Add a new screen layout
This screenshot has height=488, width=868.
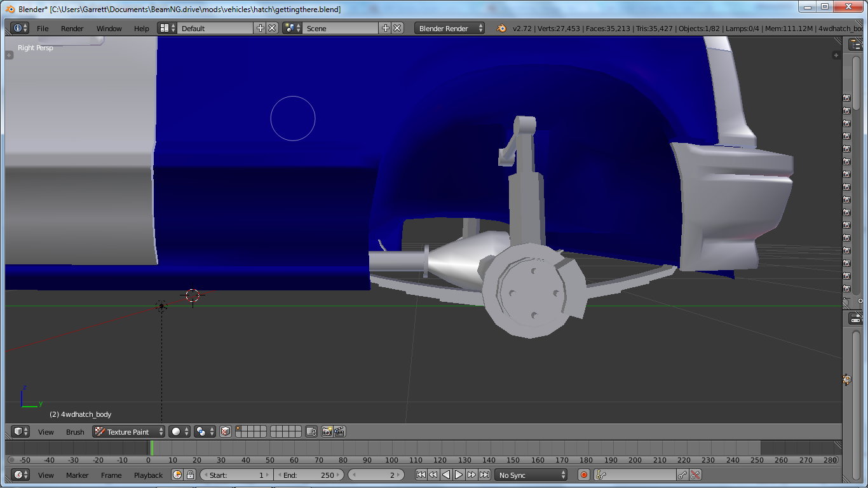(x=261, y=28)
